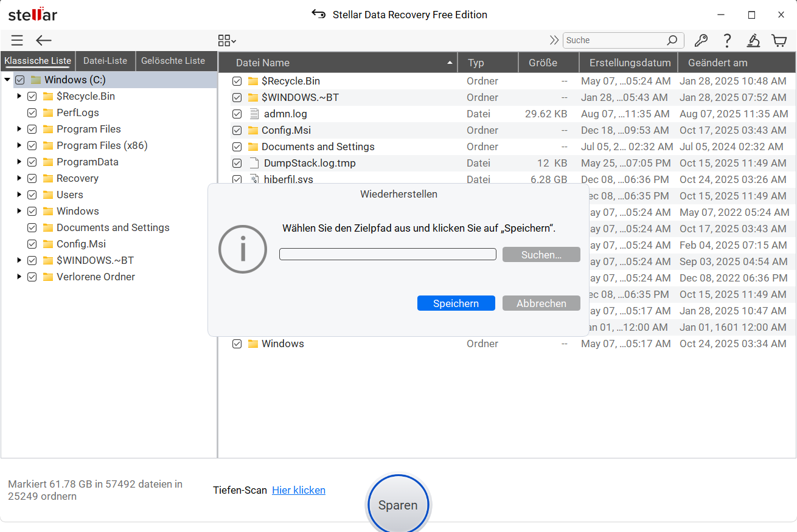The width and height of the screenshot is (797, 532).
Task: Toggle checkbox for admn.log file
Action: coord(237,114)
